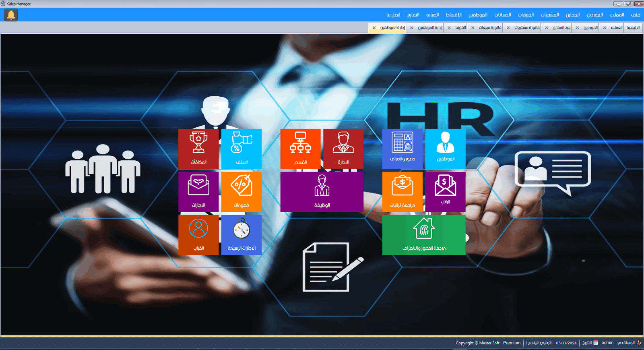
Task: Open مراجعة الحضور والانصراف fingerprint tile
Action: [424, 234]
